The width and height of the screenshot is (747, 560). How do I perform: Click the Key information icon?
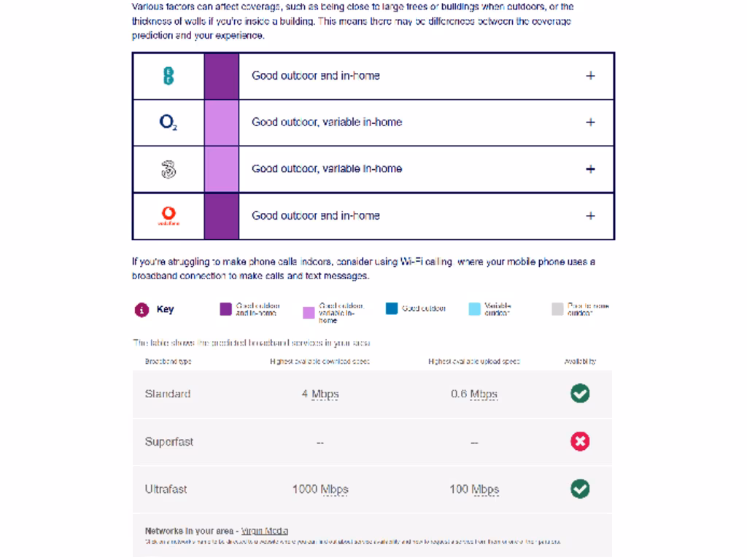[x=142, y=309]
